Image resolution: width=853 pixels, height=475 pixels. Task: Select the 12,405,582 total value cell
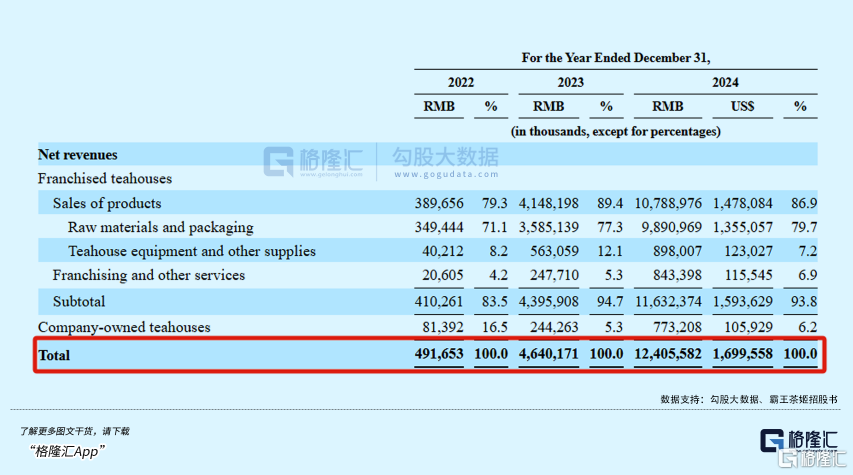point(668,354)
